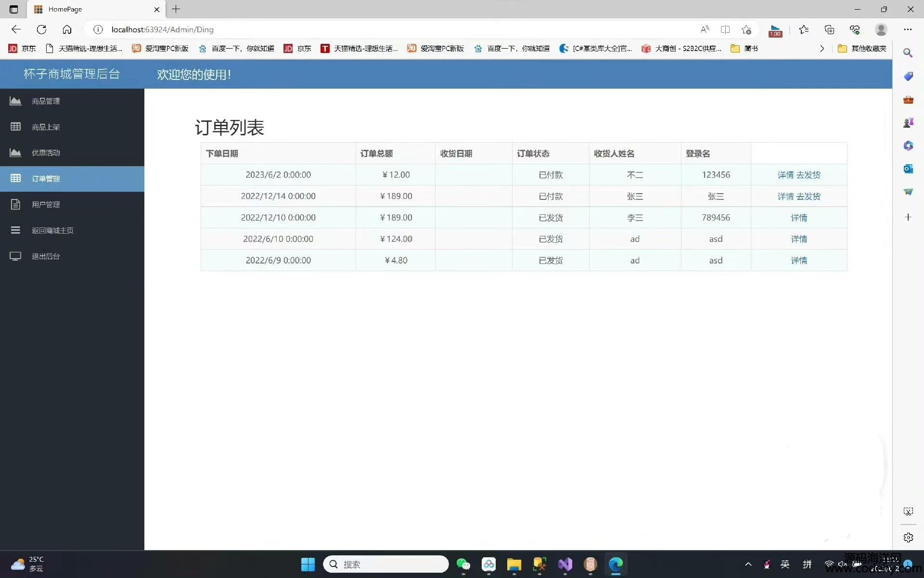This screenshot has width=924, height=578.
Task: Open the split screen icon in the toolbar
Action: click(x=725, y=29)
